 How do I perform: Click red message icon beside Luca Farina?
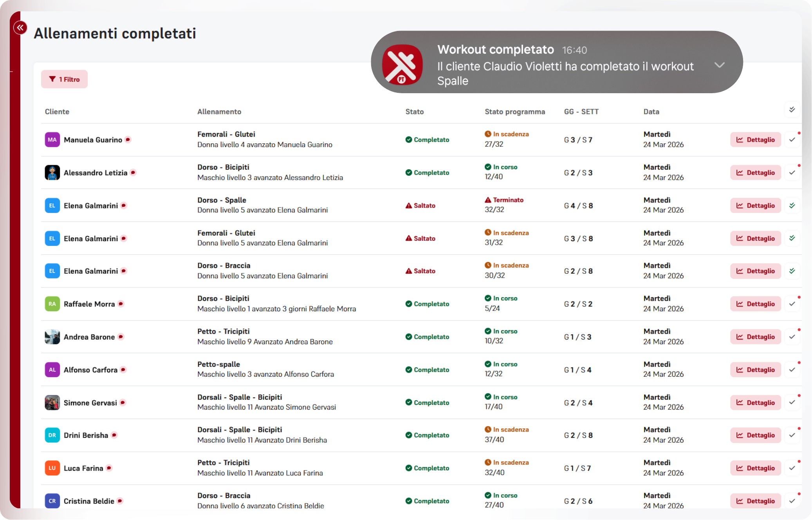click(109, 468)
